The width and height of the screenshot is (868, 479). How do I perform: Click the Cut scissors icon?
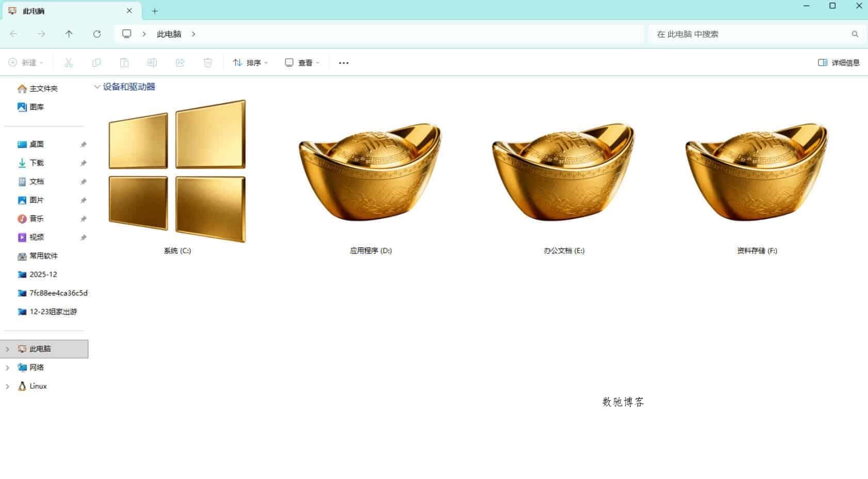tap(69, 62)
